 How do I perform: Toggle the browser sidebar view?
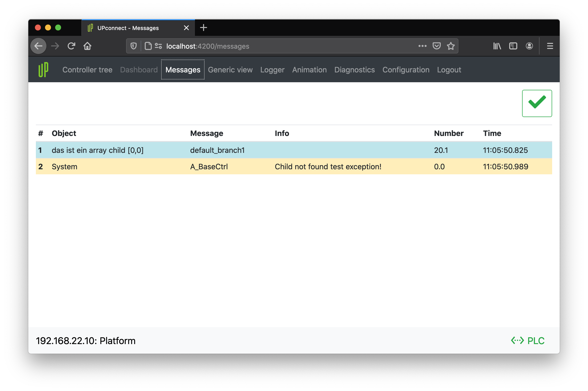coord(513,46)
